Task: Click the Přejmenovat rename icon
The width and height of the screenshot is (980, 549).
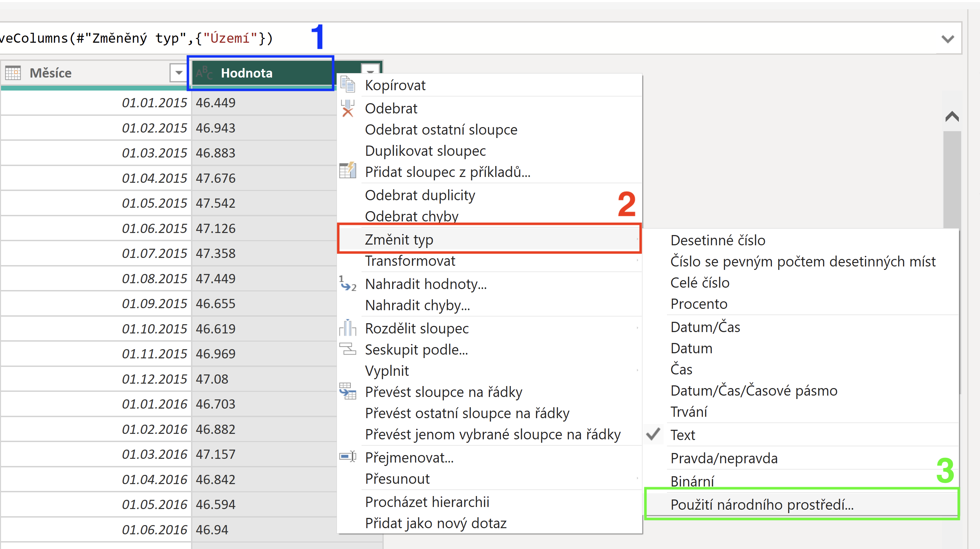Action: (x=347, y=456)
